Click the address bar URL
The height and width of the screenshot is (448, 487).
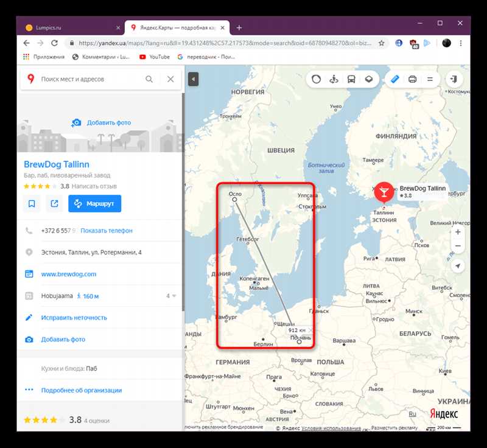coord(225,43)
